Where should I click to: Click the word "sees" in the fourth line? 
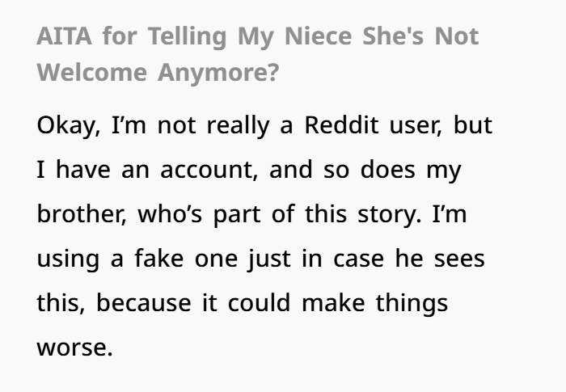[x=459, y=259]
